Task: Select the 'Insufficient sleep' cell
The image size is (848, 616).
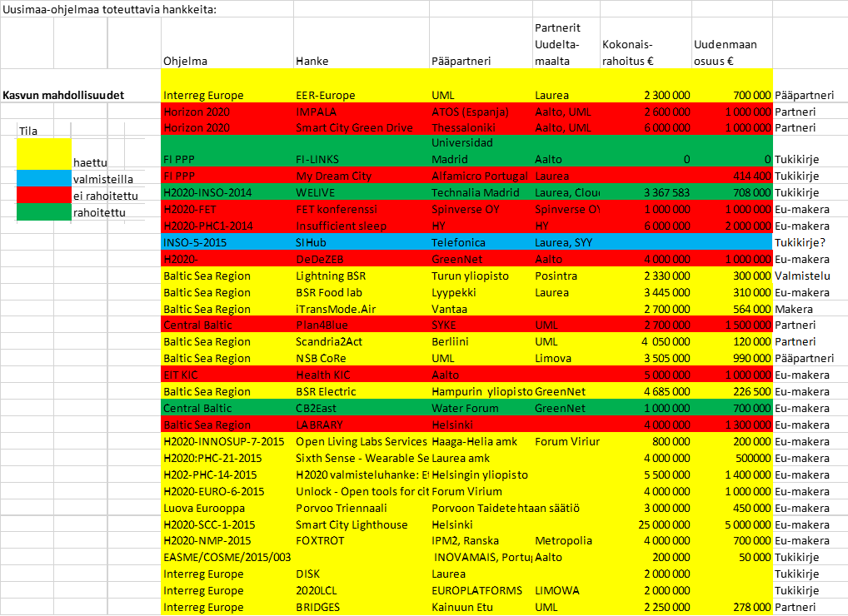Action: click(x=362, y=226)
